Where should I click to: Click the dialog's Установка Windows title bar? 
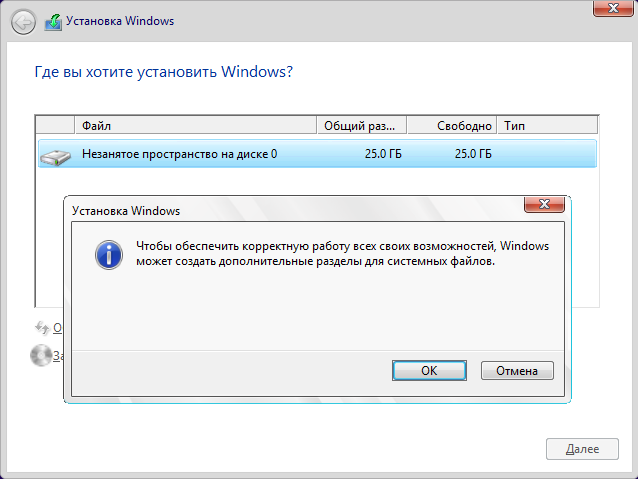(290, 210)
